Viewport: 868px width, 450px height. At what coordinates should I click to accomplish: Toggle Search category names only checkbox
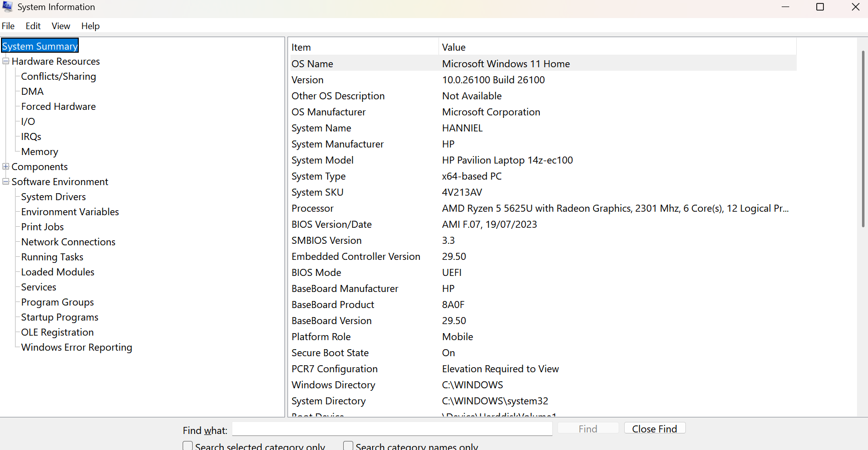(x=348, y=446)
